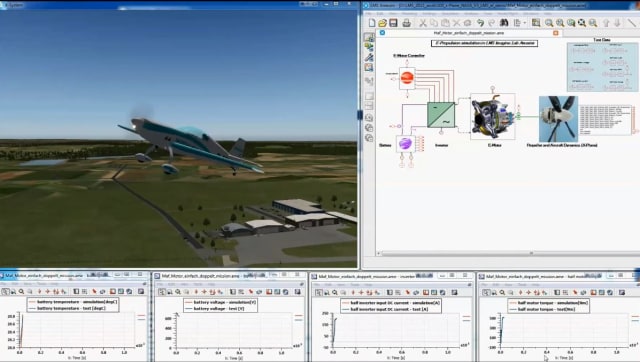Click zoom magnifier in motor torque plot toolbar

(x=502, y=292)
